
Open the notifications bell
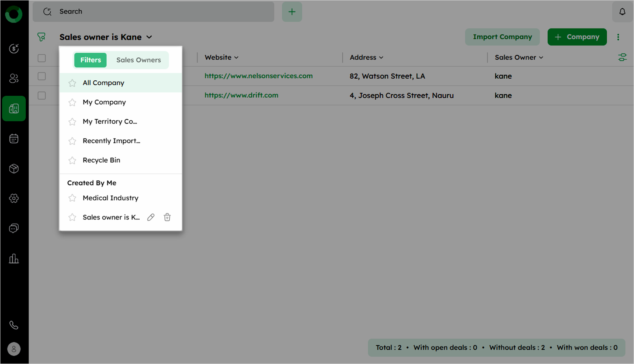click(622, 12)
